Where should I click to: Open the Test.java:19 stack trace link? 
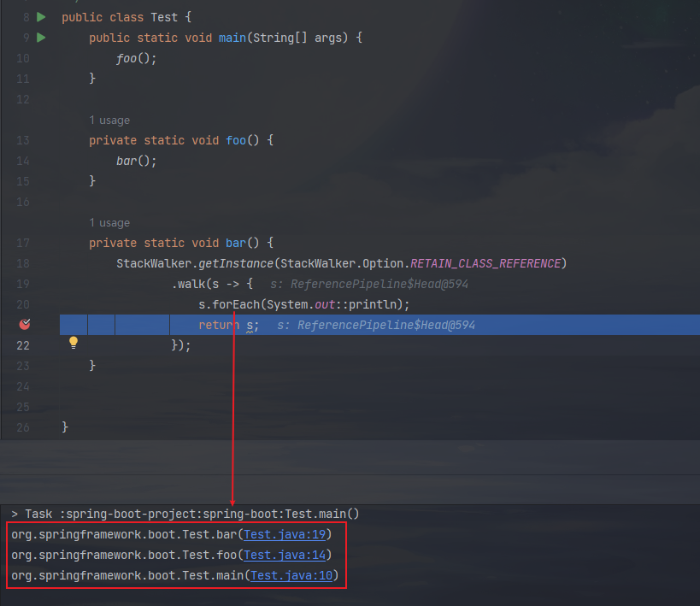coord(285,534)
